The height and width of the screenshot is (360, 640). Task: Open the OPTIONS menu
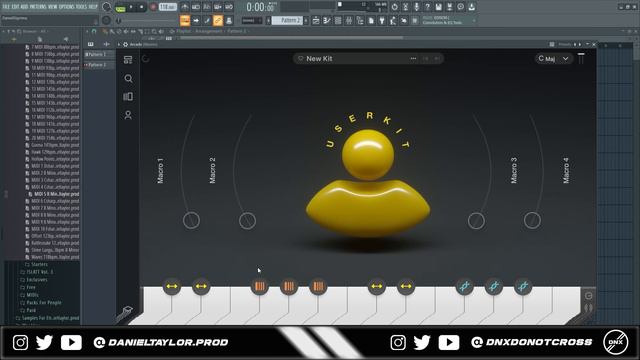point(67,7)
